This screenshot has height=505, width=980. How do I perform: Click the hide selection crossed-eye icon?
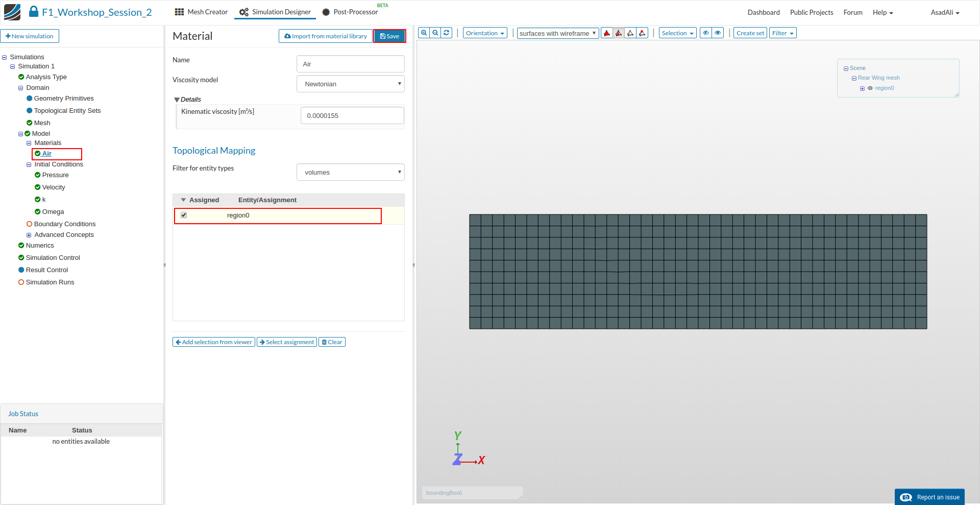coord(706,33)
